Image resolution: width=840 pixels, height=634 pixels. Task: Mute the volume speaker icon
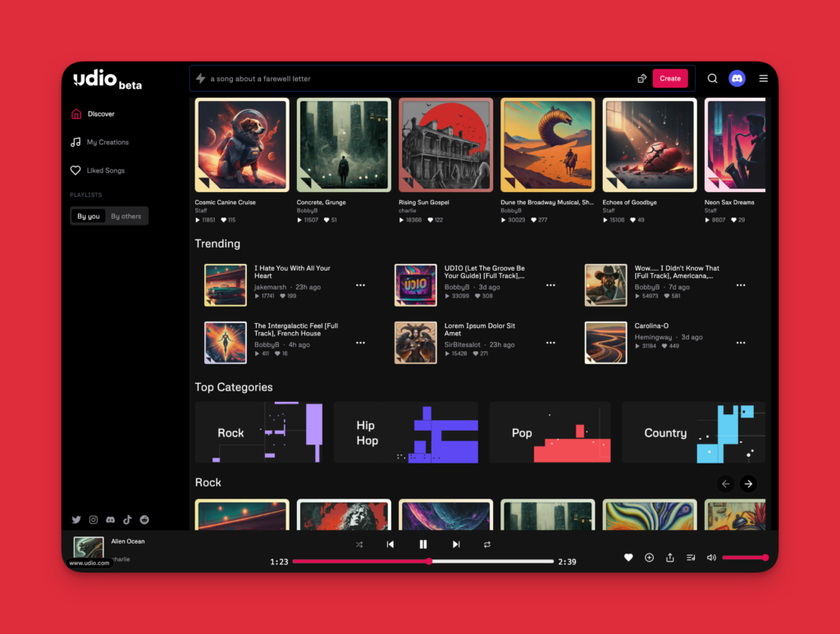click(x=711, y=558)
